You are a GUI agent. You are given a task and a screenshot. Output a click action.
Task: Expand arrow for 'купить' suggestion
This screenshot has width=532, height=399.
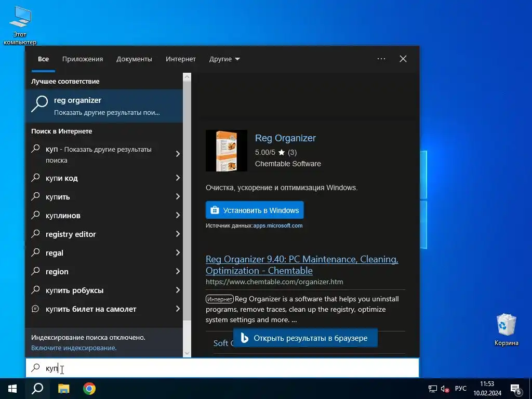tap(178, 196)
